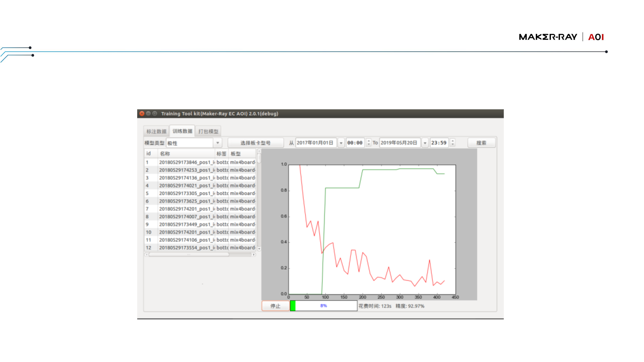Switch to the 标注数据 tab
The height and width of the screenshot is (362, 644).
(156, 131)
